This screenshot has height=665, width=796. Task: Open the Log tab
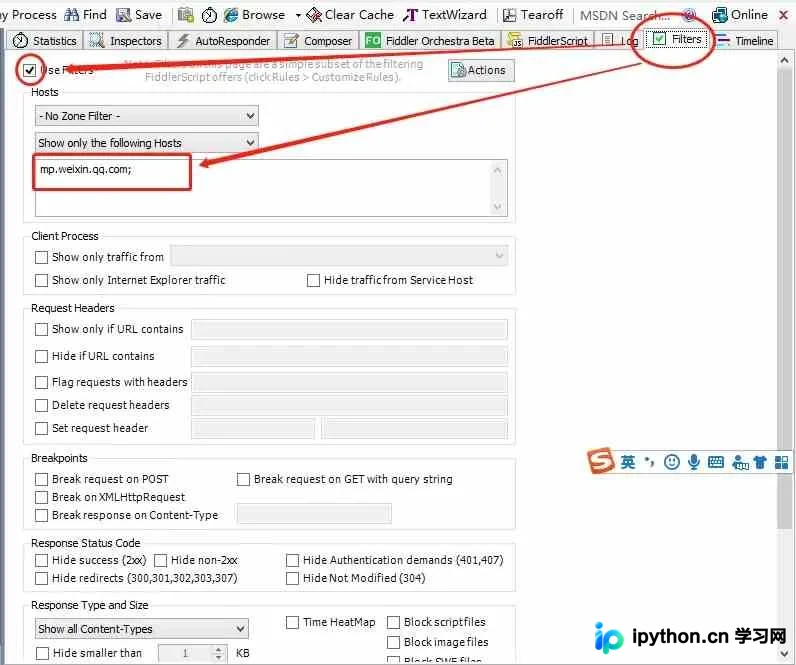[619, 40]
